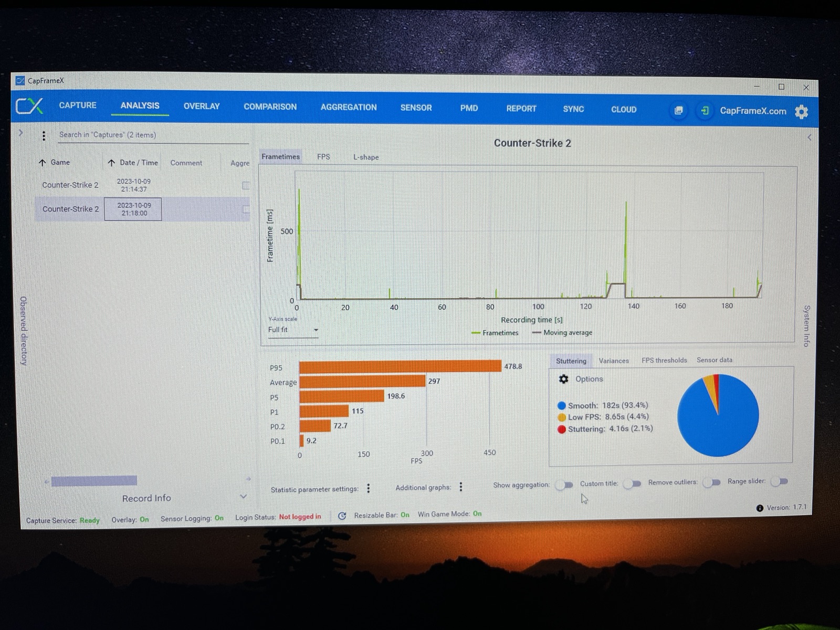Viewport: 840px width, 630px height.
Task: Click the capture list horizontal scrollbar
Action: 94,480
